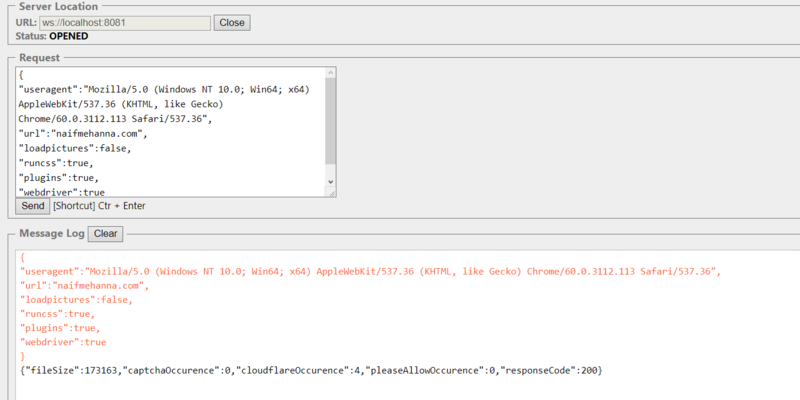
Task: Click the fileSize response line in Message Log
Action: (310, 371)
